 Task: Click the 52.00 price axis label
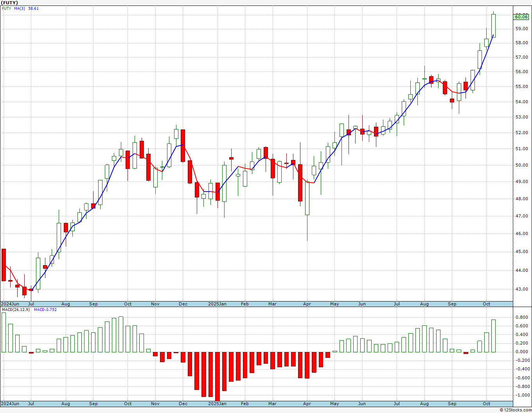pos(521,133)
